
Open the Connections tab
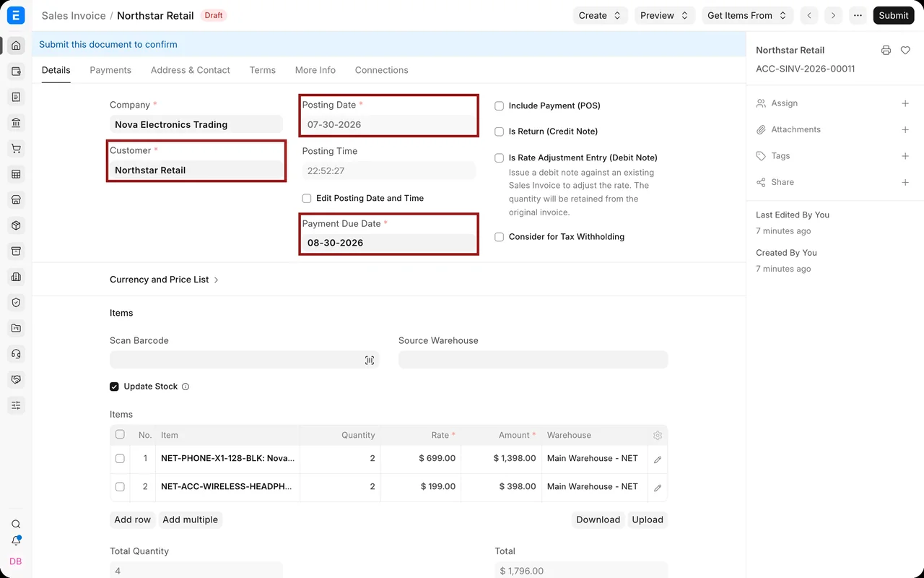tap(382, 70)
